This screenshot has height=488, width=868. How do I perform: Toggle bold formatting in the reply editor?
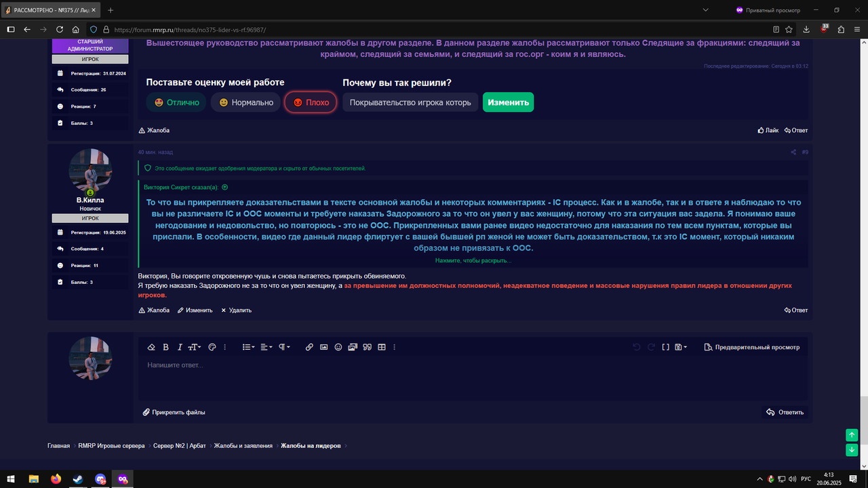[x=165, y=346]
